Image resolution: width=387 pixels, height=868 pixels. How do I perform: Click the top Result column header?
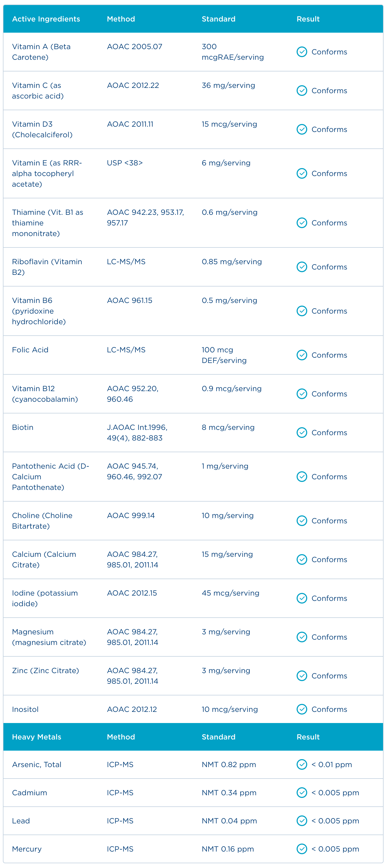click(308, 19)
